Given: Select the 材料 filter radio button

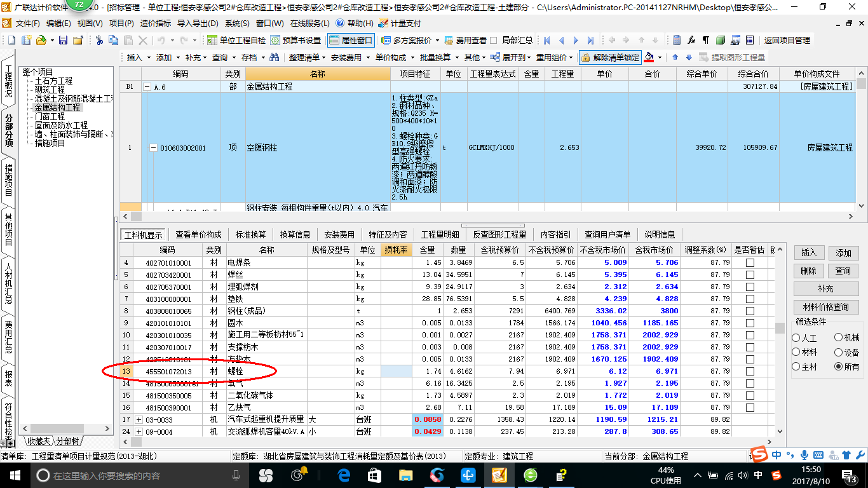Looking at the screenshot, I should pyautogui.click(x=796, y=352).
